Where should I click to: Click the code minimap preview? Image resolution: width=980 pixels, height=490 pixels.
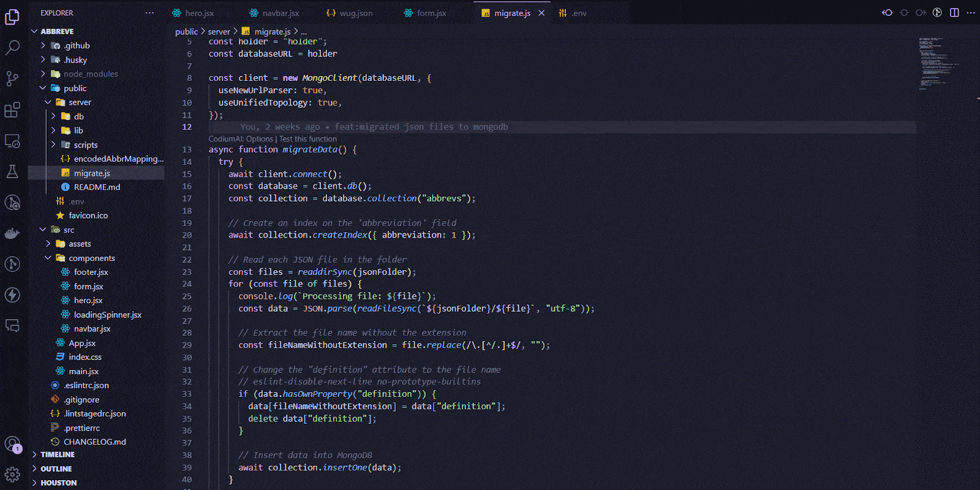[x=938, y=64]
